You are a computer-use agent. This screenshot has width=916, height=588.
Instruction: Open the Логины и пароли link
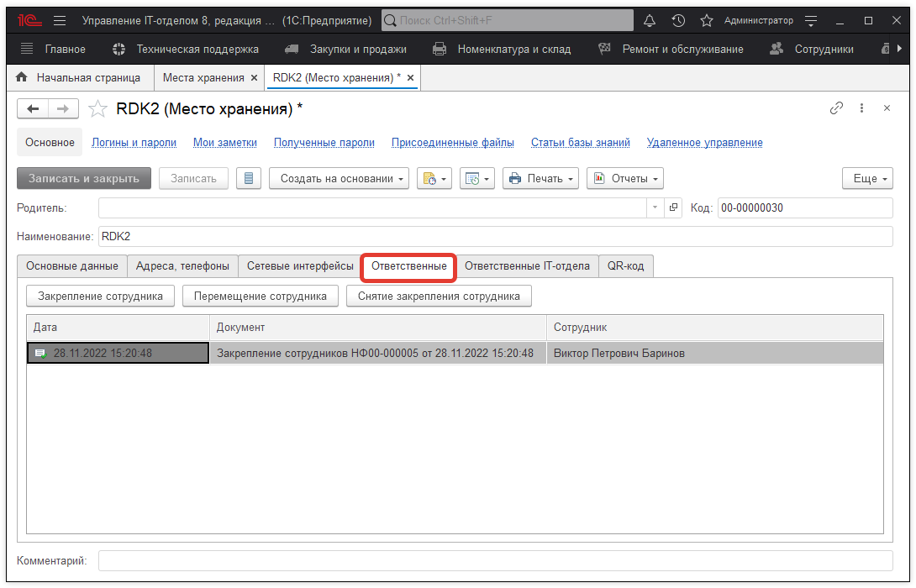click(134, 143)
